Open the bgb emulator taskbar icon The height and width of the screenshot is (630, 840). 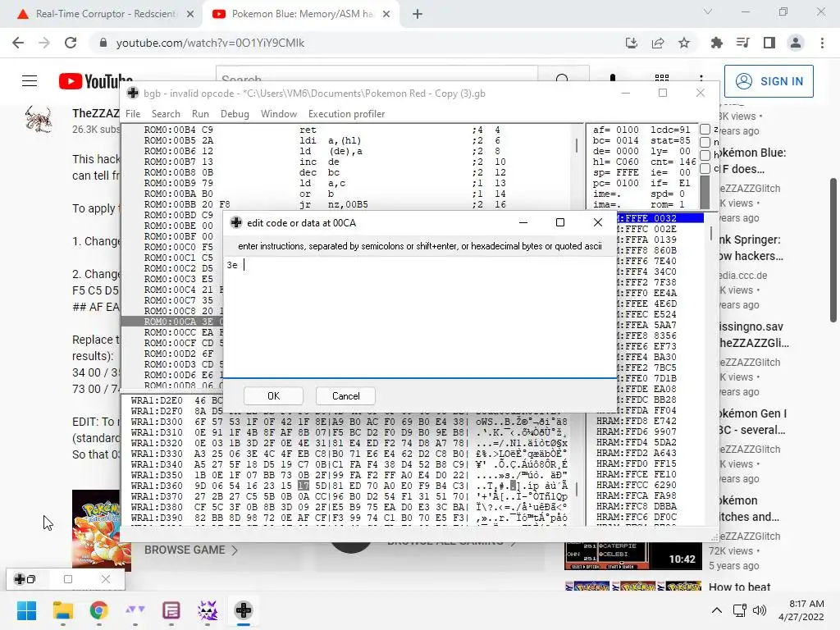(x=243, y=610)
